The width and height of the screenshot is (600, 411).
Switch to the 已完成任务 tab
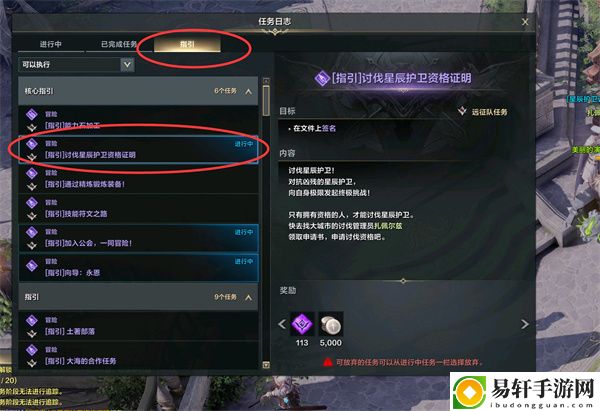coord(119,44)
